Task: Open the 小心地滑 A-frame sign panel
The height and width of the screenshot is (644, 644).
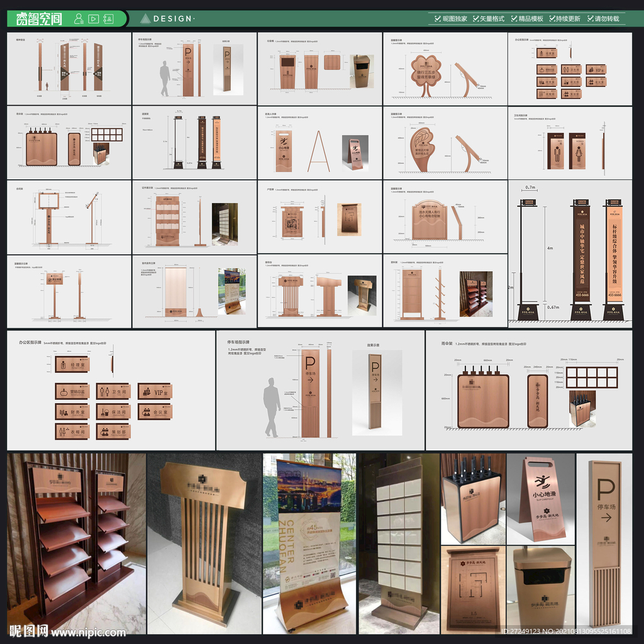Action: pos(319,143)
